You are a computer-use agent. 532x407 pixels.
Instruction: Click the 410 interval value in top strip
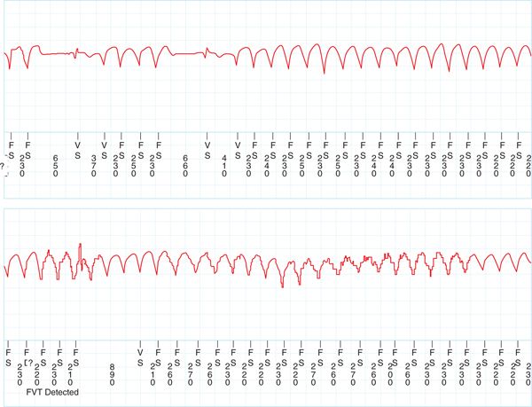[x=224, y=164]
